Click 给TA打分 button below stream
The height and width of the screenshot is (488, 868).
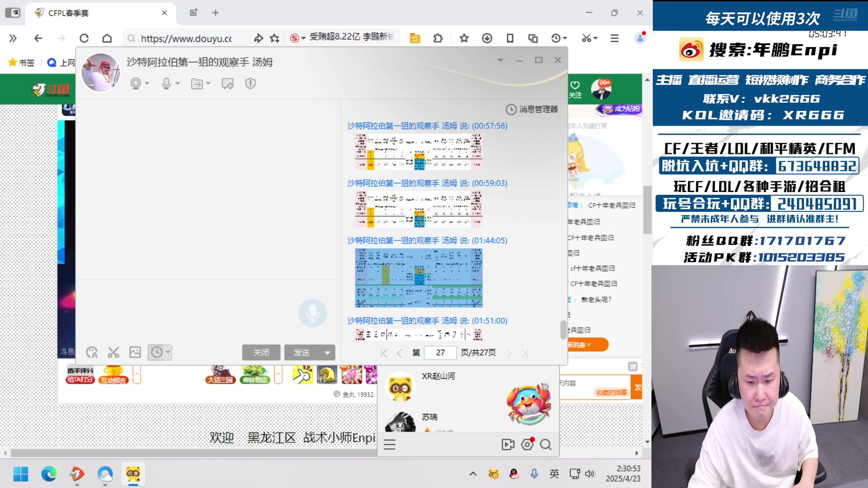(80, 375)
